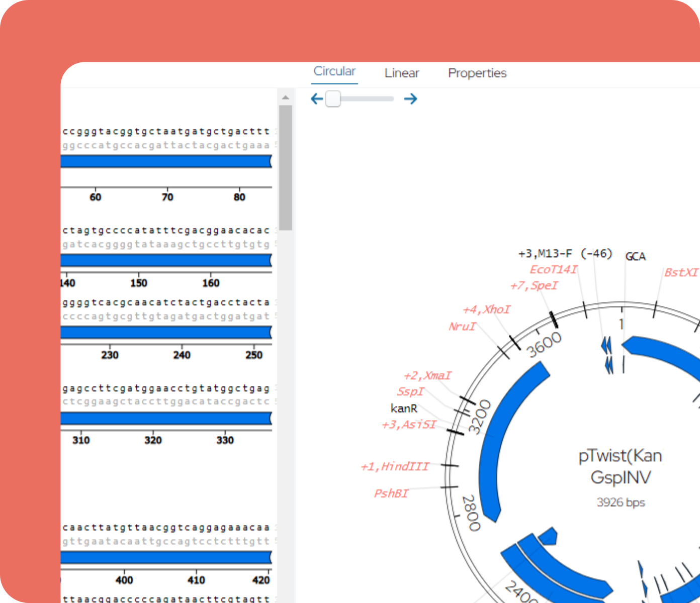Click the XmaI restriction site label
This screenshot has width=700, height=603.
tap(427, 375)
